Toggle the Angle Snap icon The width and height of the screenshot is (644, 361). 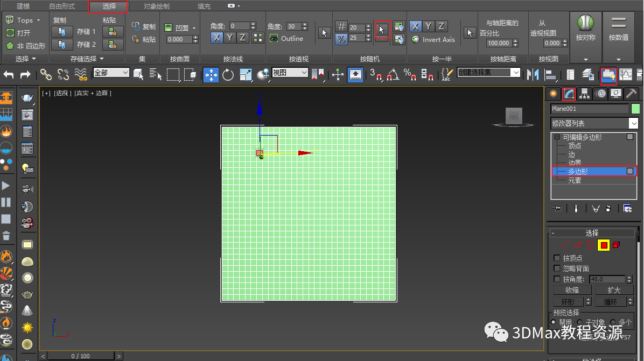393,75
